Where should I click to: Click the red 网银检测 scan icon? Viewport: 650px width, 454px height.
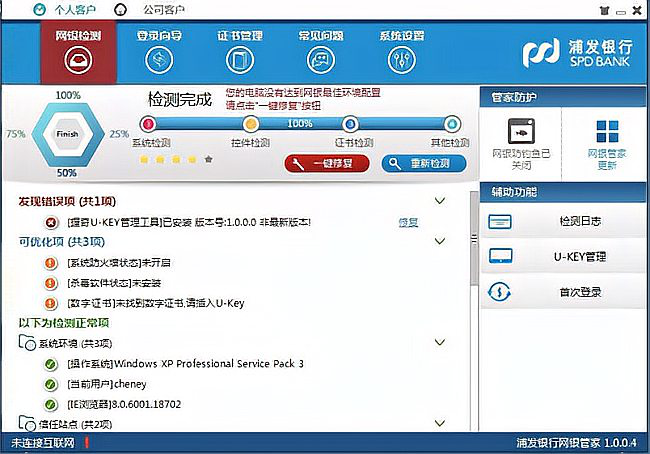pyautogui.click(x=78, y=60)
